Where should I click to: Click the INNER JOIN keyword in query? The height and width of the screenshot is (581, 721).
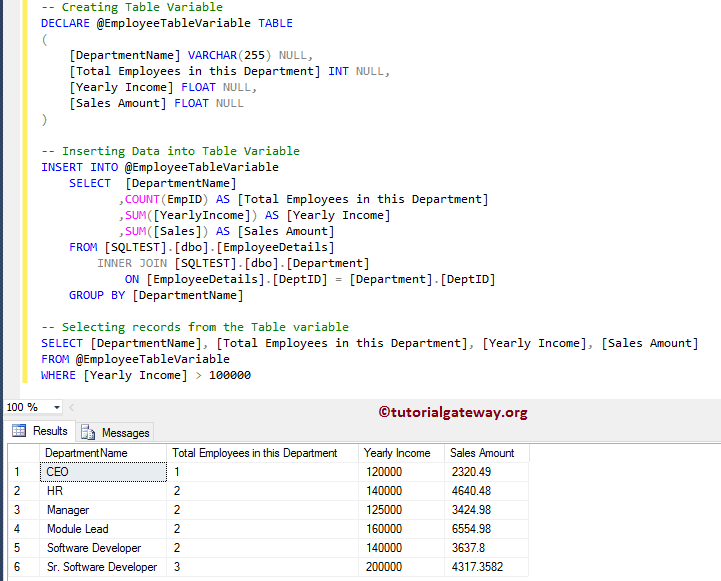coord(132,263)
